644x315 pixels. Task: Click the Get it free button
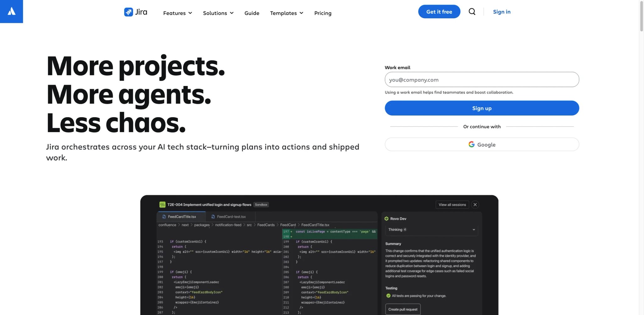[x=439, y=12]
